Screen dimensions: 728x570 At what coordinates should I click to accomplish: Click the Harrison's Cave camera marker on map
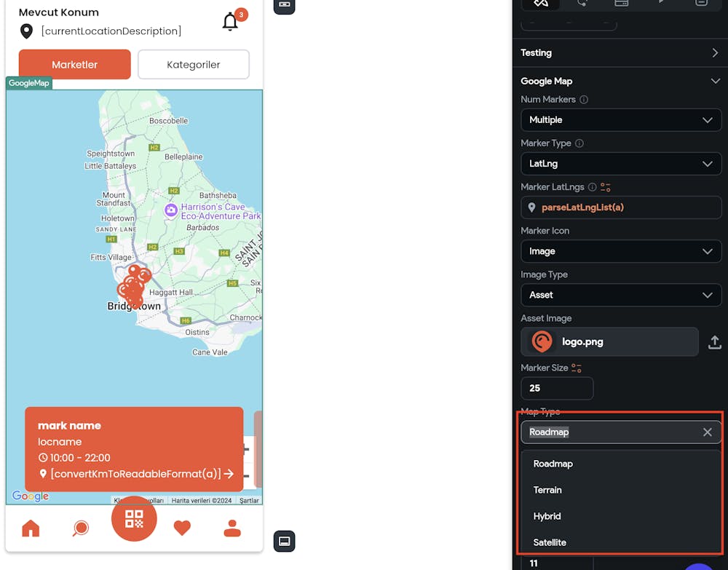tap(171, 210)
